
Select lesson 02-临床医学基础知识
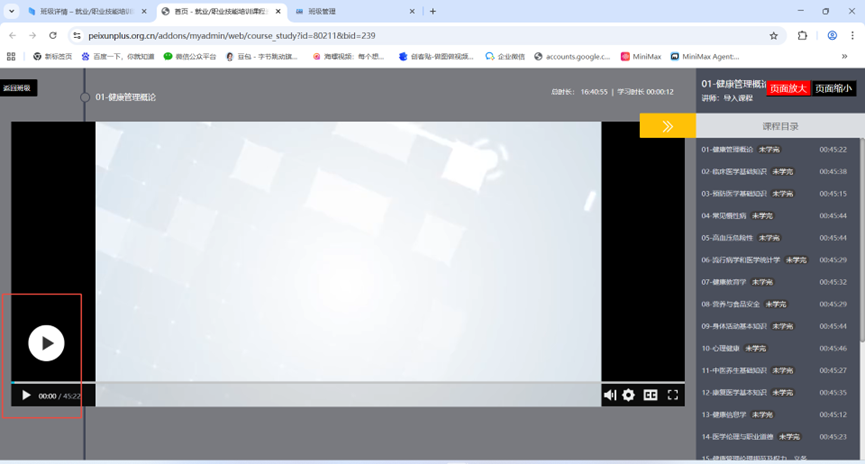click(733, 171)
